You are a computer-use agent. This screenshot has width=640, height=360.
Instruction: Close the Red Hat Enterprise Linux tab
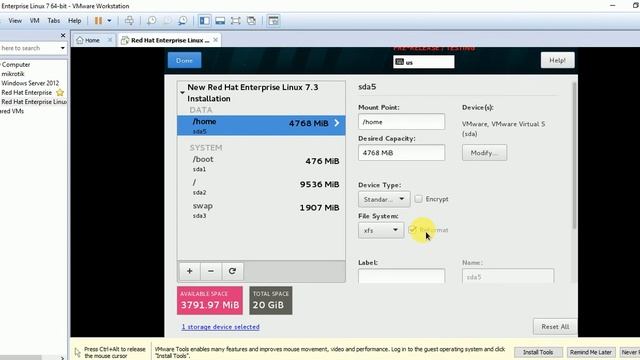pyautogui.click(x=216, y=40)
